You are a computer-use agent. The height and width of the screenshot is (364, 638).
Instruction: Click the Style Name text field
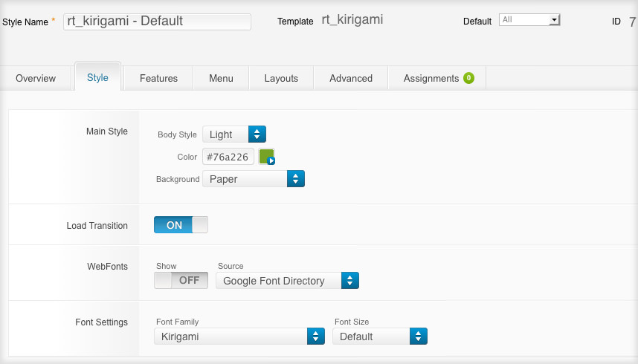pos(157,22)
